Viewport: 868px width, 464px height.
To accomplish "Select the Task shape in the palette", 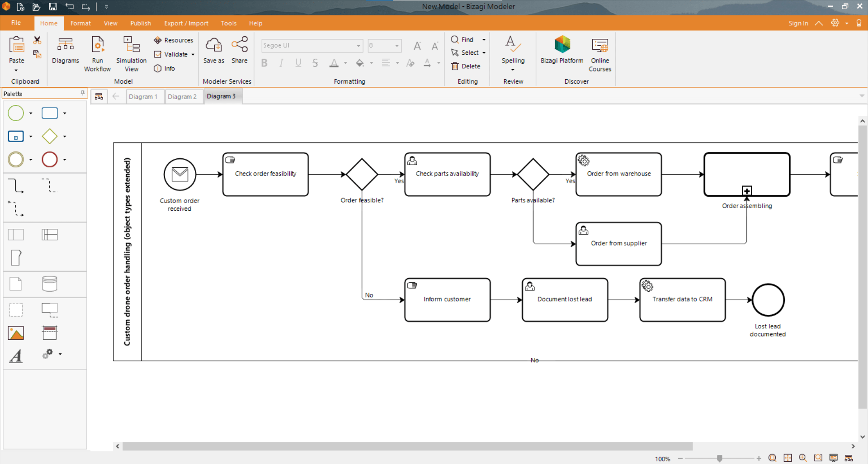I will [x=50, y=113].
